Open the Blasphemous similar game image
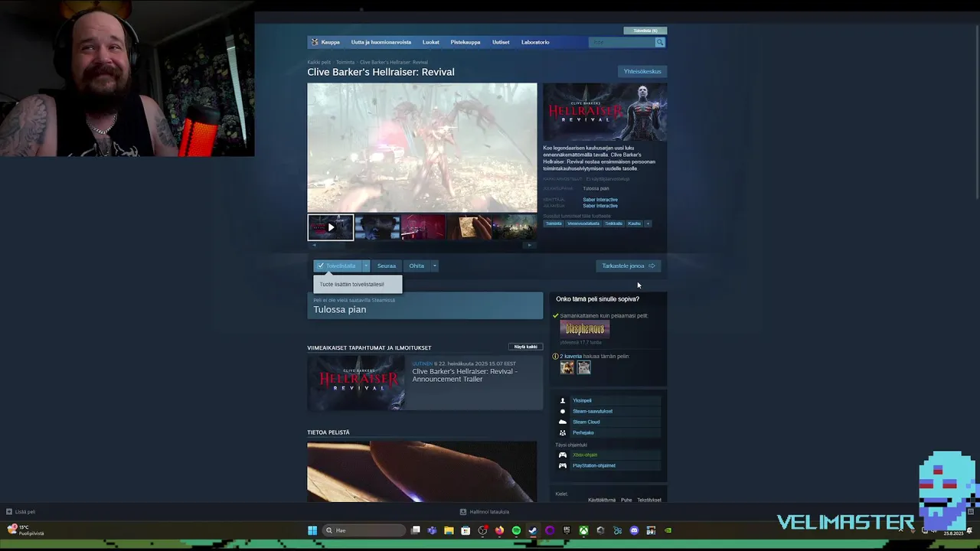This screenshot has height=551, width=980. point(584,329)
